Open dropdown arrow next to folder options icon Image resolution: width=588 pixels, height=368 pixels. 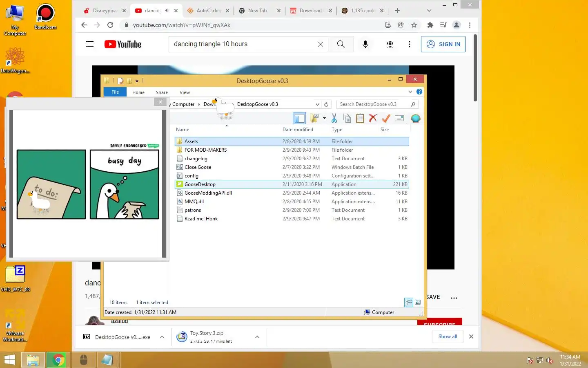[324, 119]
